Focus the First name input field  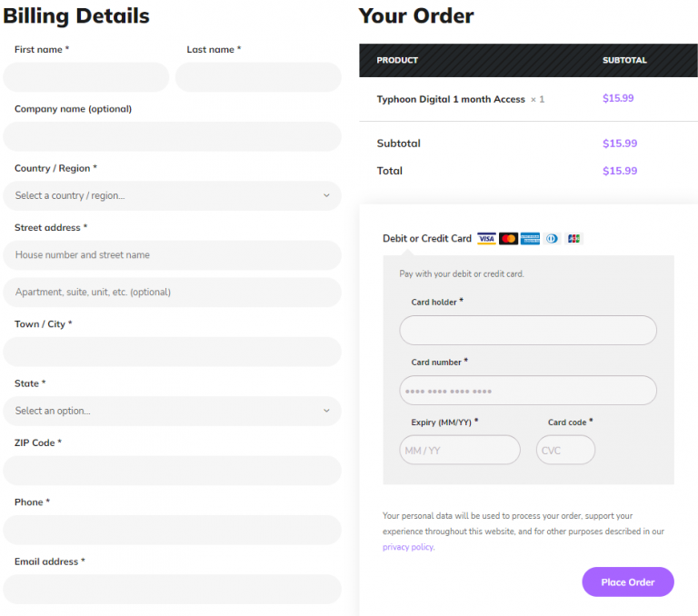point(86,77)
